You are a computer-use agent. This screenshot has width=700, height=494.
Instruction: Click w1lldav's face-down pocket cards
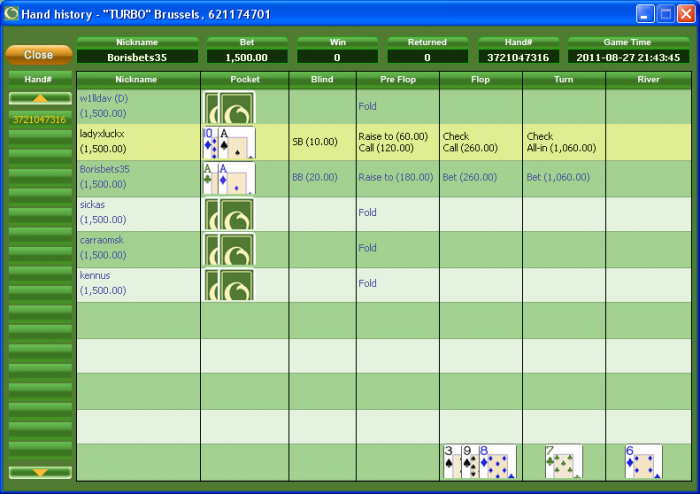tap(229, 107)
